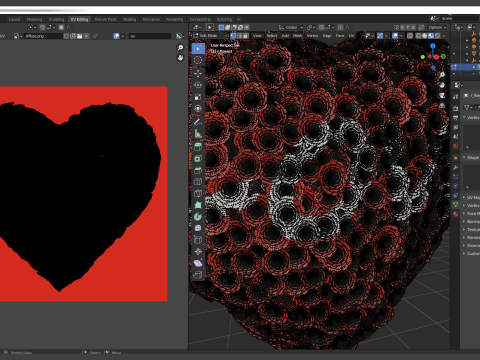This screenshot has width=480, height=360.
Task: Open viewport shading options dropdown arrow
Action: [445, 36]
